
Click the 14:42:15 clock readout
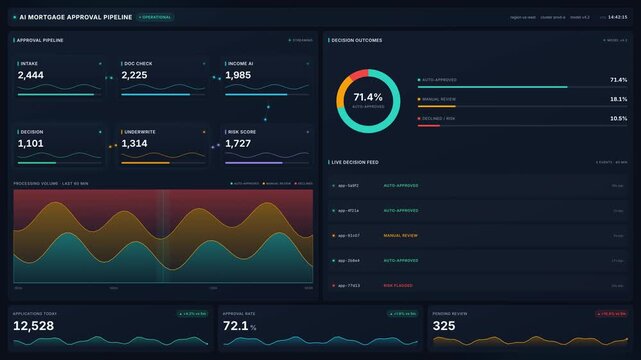617,17
